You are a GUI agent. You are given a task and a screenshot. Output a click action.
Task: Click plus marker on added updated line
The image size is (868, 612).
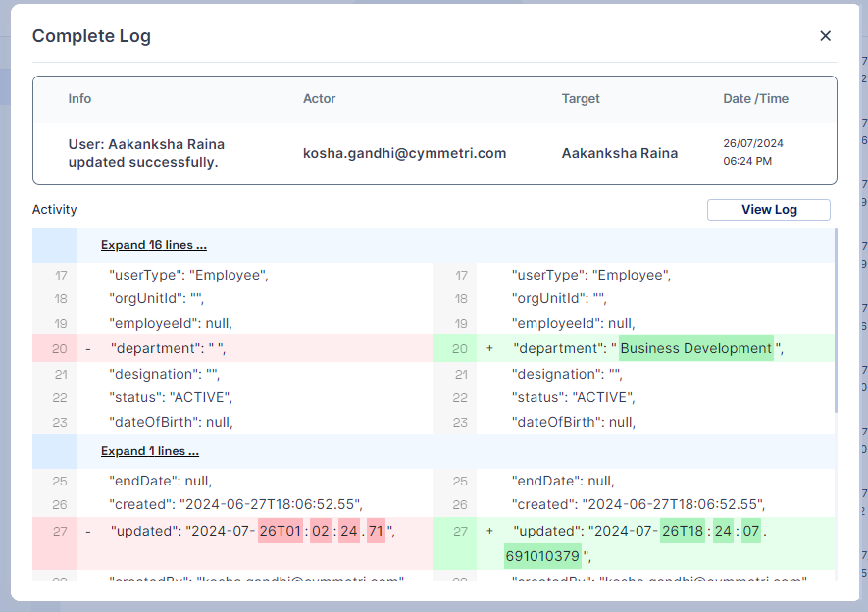[x=489, y=531]
